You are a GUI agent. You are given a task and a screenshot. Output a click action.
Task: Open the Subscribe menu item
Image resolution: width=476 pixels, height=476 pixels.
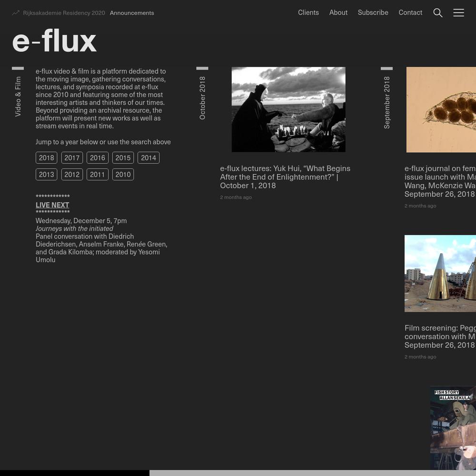point(373,12)
